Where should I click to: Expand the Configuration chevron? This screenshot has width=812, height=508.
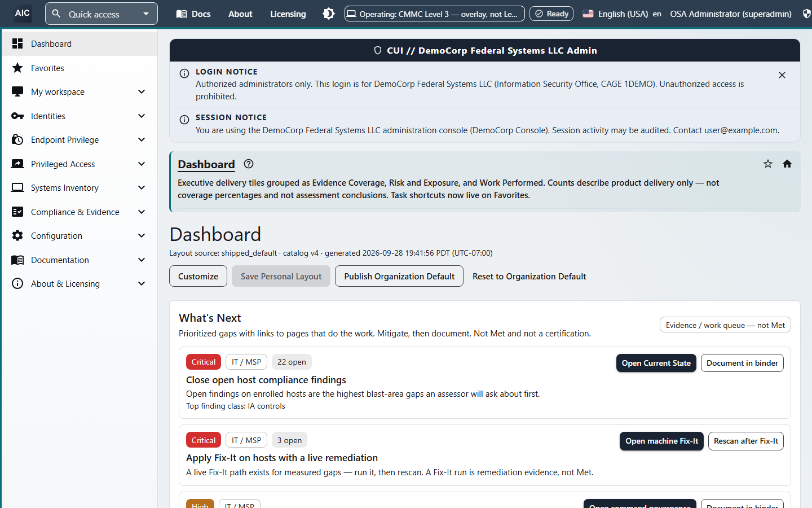click(x=142, y=235)
